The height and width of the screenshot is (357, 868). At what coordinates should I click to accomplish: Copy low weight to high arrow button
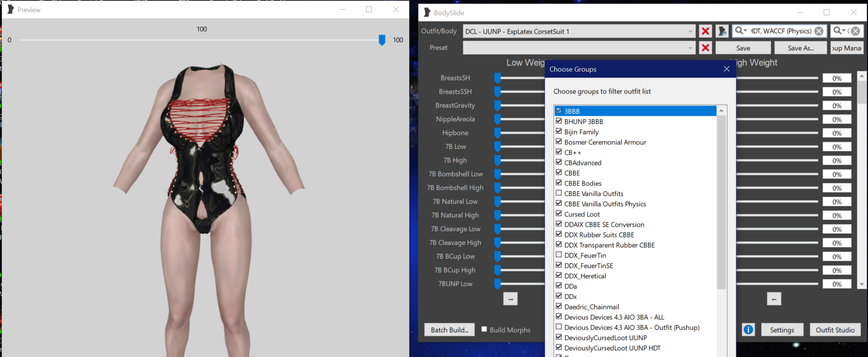510,299
